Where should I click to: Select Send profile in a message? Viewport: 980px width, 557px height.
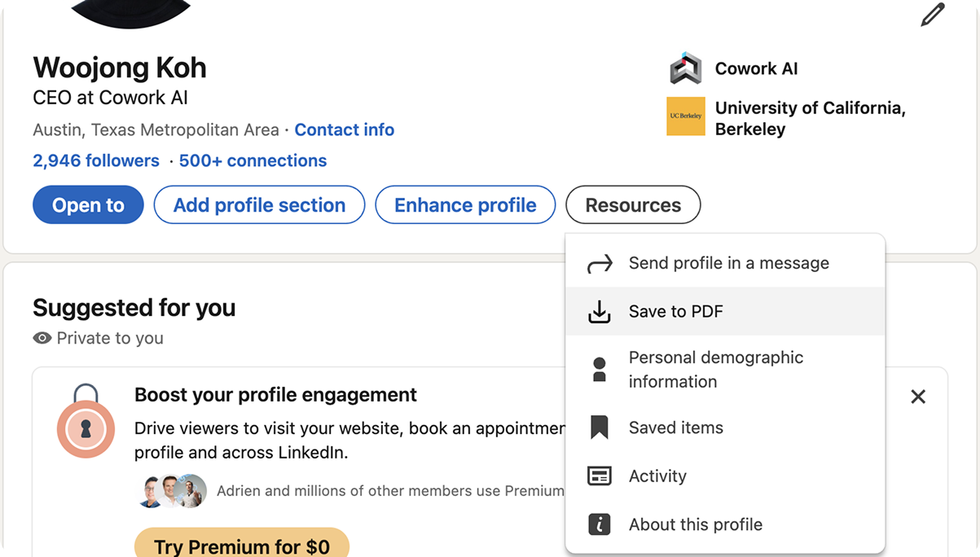click(725, 263)
